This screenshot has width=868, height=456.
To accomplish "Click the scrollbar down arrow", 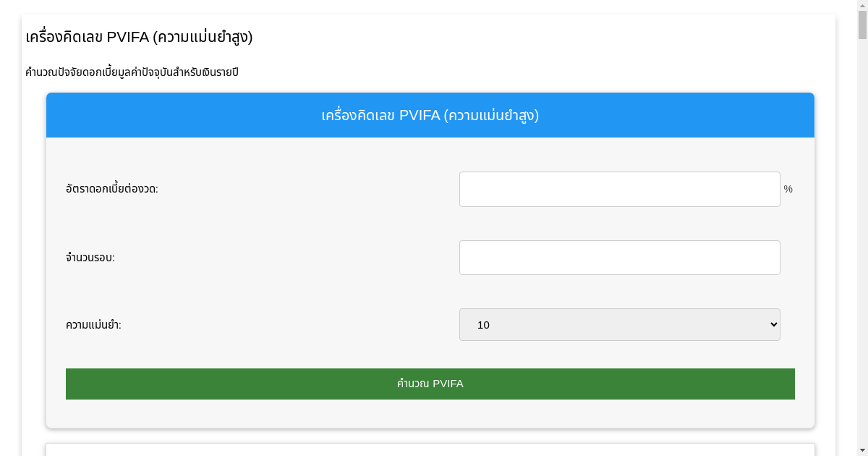I will (x=862, y=449).
